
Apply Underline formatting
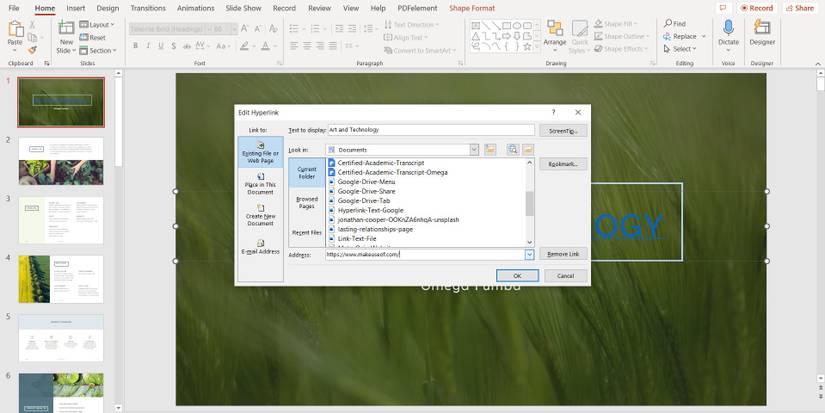161,46
